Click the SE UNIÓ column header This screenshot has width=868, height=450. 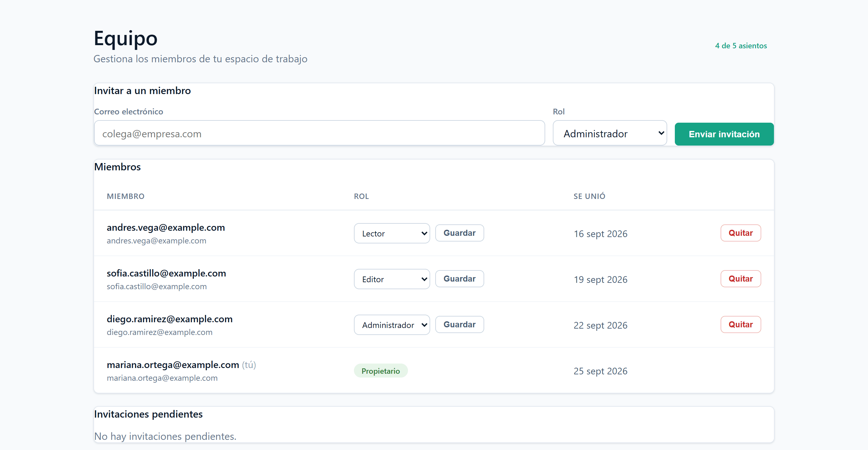coord(589,196)
